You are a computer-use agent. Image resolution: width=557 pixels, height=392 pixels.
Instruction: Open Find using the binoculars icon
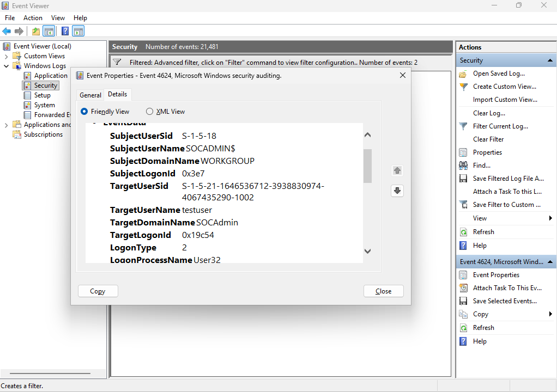[x=463, y=165]
